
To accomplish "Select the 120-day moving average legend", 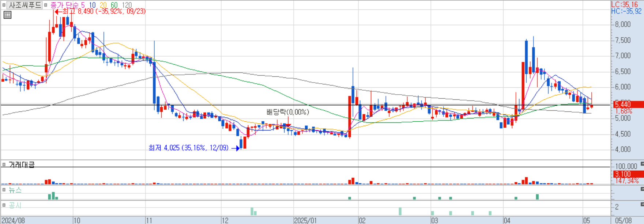I will [127, 5].
